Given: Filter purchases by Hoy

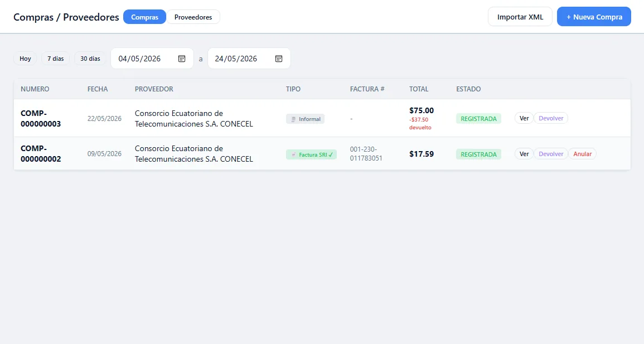Looking at the screenshot, I should click(25, 59).
